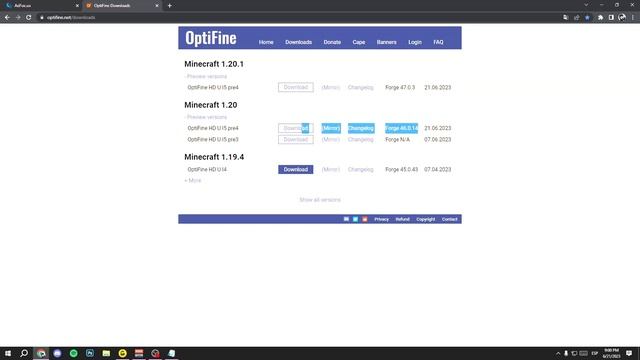This screenshot has width=640, height=360.
Task: Click the browser Back arrow
Action: [x=7, y=18]
